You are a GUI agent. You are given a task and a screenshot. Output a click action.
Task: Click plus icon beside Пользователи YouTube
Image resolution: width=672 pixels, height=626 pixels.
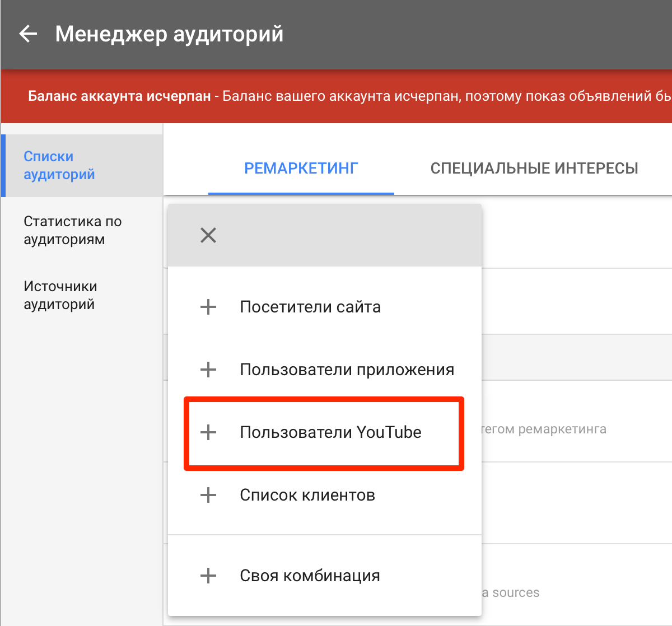point(208,432)
